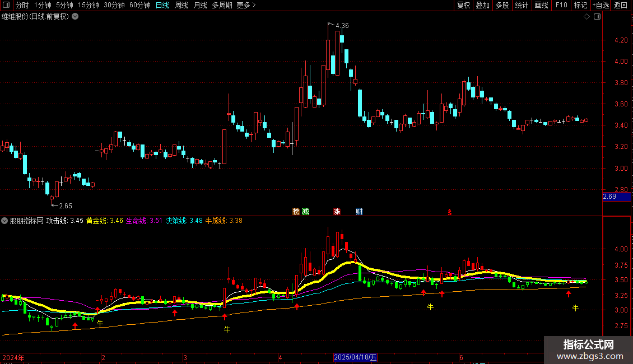Click the 股朋指标网 indicator name
The height and width of the screenshot is (364, 633).
click(x=27, y=221)
